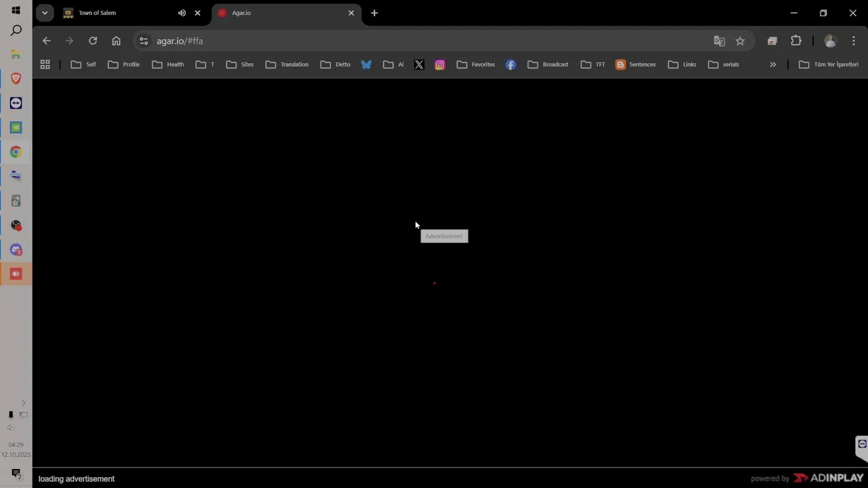Open the Facebook bookmark
Viewport: 868px width, 488px height.
click(511, 64)
